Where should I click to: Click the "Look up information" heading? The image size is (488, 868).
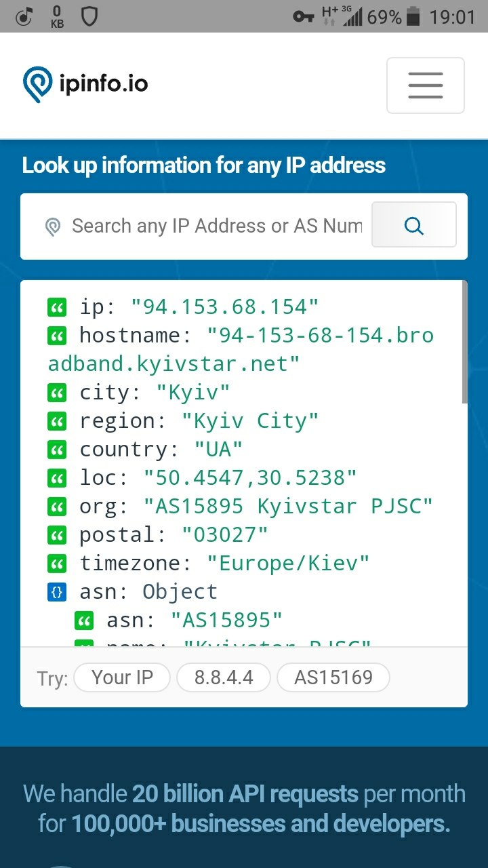[204, 166]
